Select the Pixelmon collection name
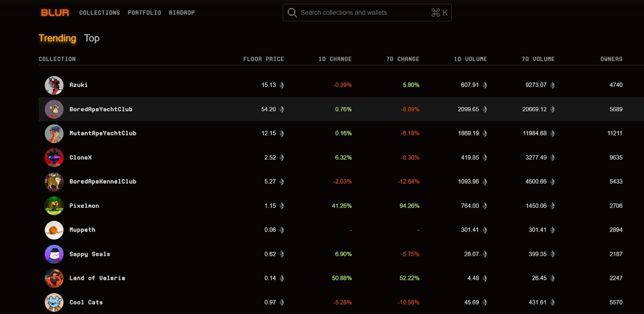Image resolution: width=644 pixels, height=314 pixels. pos(84,205)
